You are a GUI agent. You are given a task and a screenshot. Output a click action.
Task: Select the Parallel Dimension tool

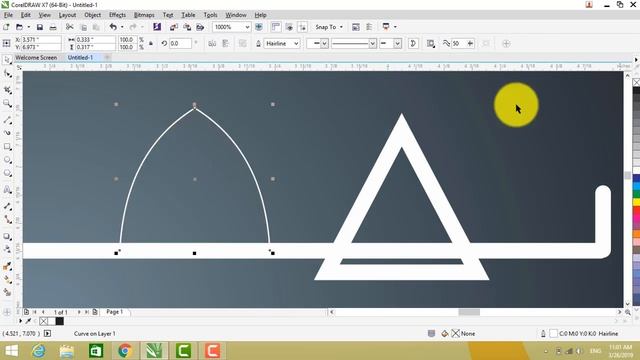[x=7, y=206]
